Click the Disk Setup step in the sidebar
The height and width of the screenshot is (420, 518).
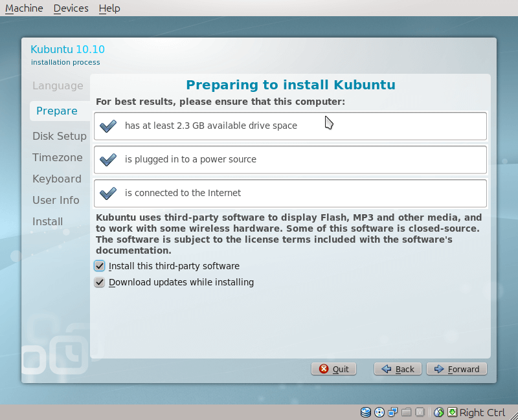pyautogui.click(x=60, y=136)
